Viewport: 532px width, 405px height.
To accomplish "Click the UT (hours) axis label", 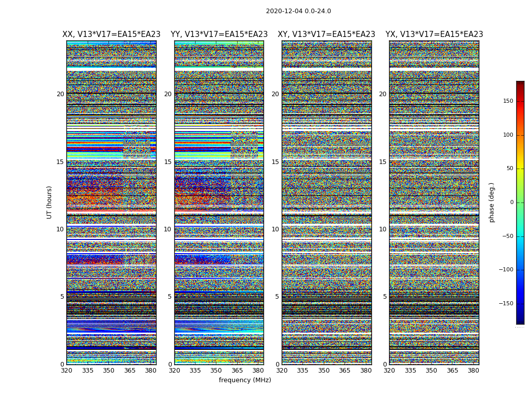I will (49, 202).
